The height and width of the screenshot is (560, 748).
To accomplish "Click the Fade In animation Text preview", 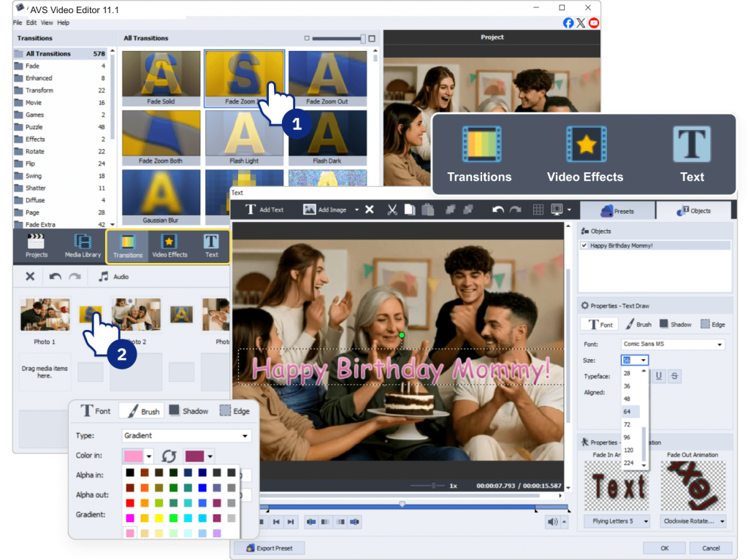I will pyautogui.click(x=617, y=486).
